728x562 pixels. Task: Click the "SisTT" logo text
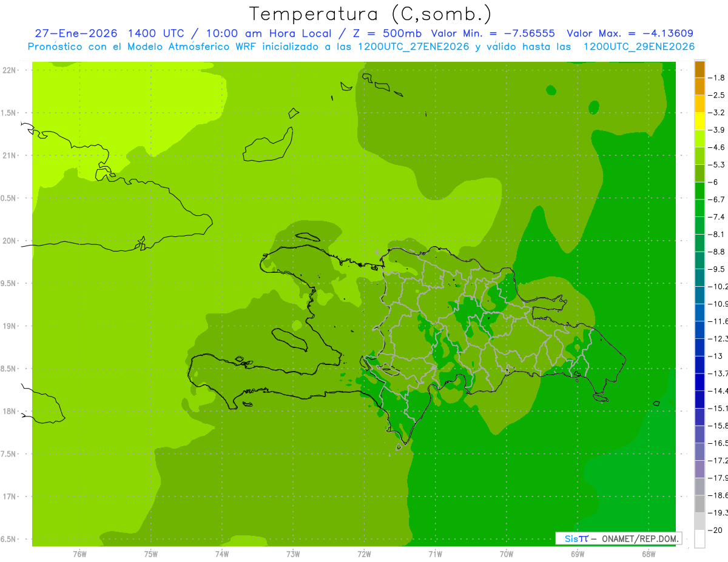click(x=576, y=538)
